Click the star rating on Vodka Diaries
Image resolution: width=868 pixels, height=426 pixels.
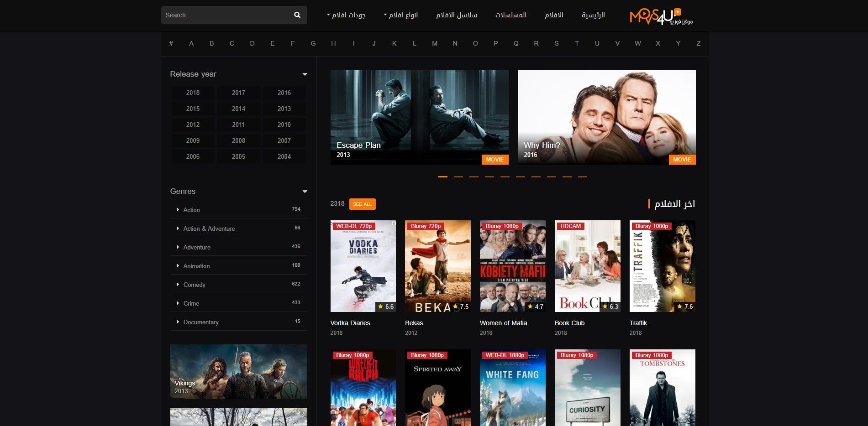pos(386,307)
